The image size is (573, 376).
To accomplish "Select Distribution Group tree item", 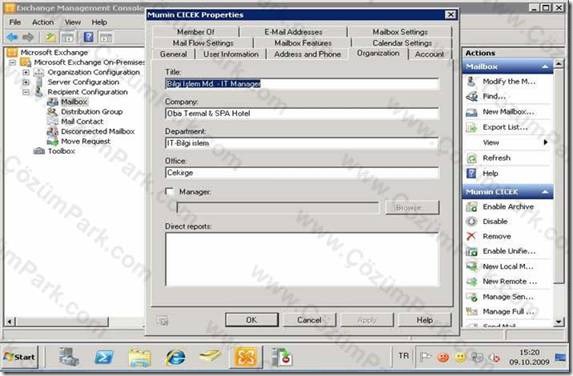I will pos(91,112).
